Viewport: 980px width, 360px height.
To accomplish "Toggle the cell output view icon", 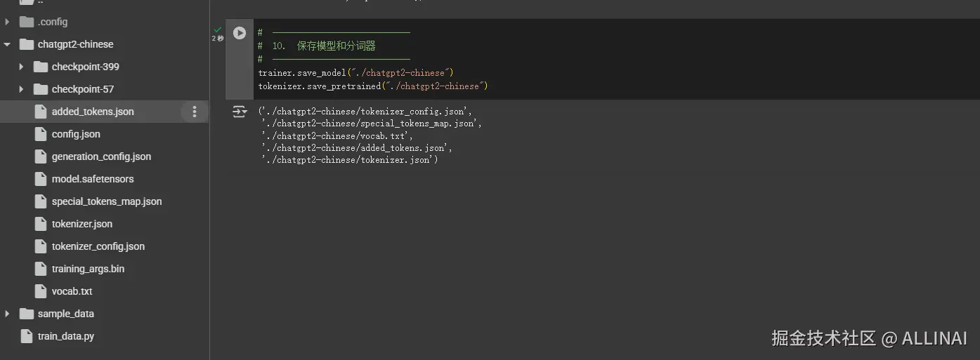I will coord(240,112).
